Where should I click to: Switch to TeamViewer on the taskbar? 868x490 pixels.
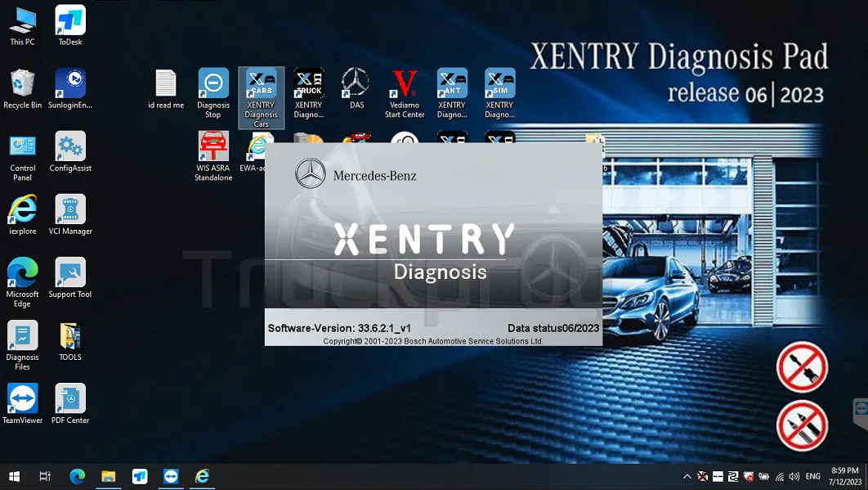171,476
